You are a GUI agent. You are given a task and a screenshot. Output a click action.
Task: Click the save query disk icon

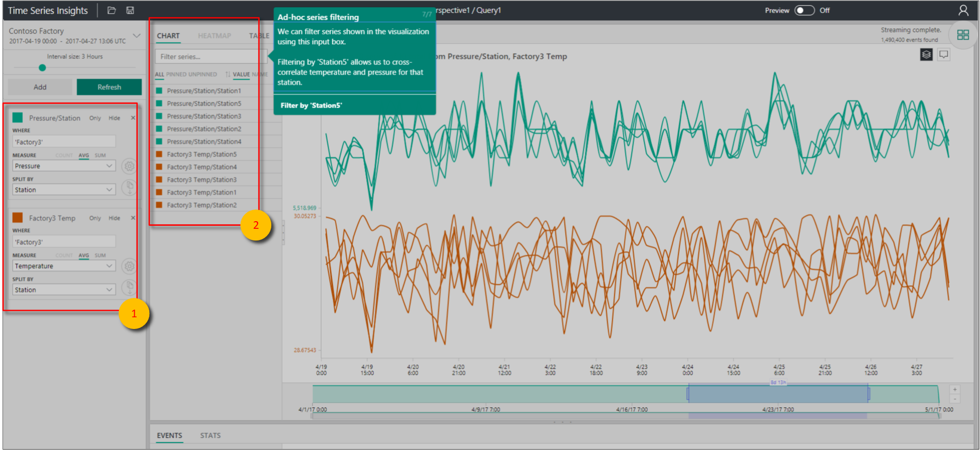click(130, 10)
